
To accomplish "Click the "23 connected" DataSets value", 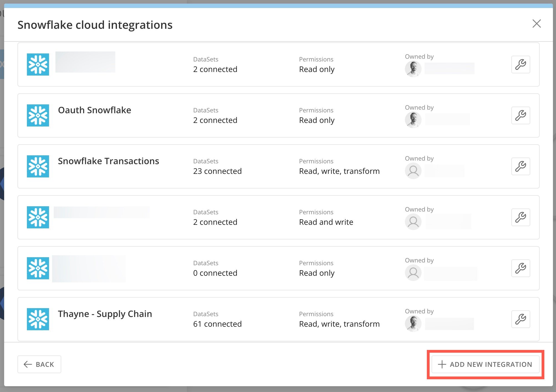I will point(217,171).
